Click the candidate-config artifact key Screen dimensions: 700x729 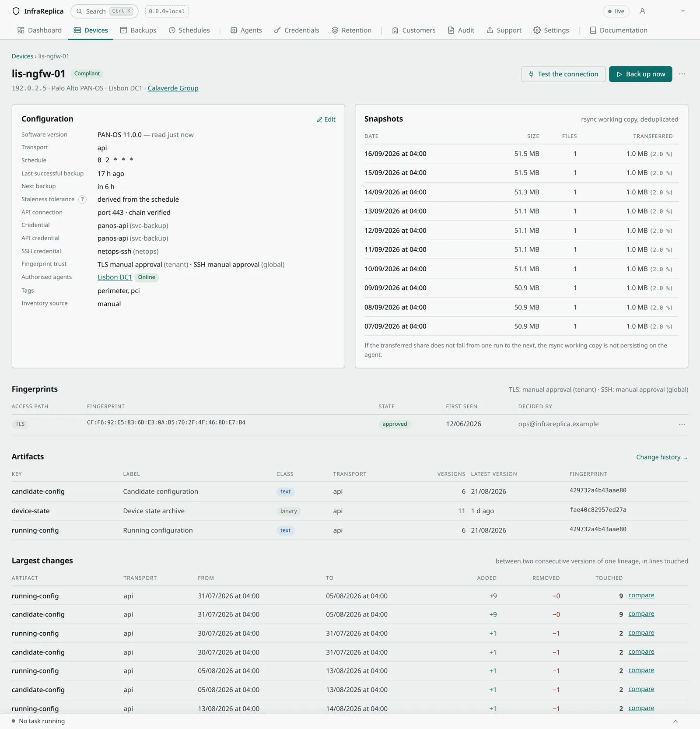38,491
